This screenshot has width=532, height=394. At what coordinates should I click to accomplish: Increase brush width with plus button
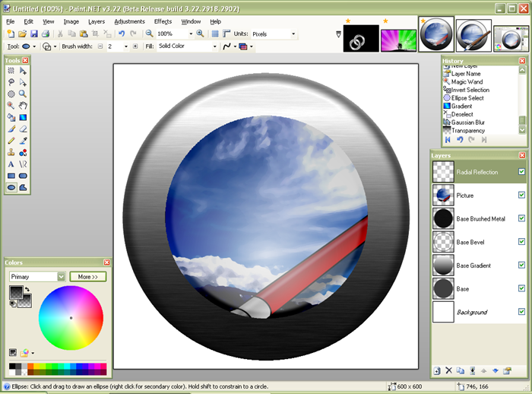(135, 46)
